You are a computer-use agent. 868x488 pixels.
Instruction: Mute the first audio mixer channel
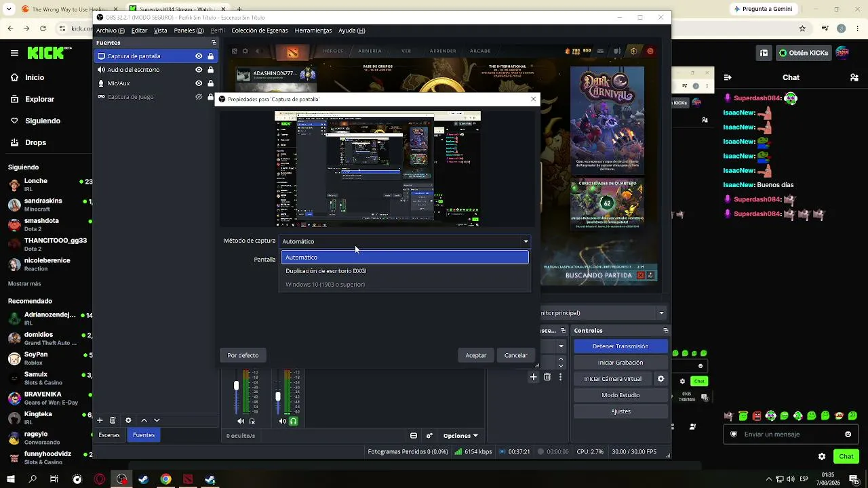pos(241,421)
